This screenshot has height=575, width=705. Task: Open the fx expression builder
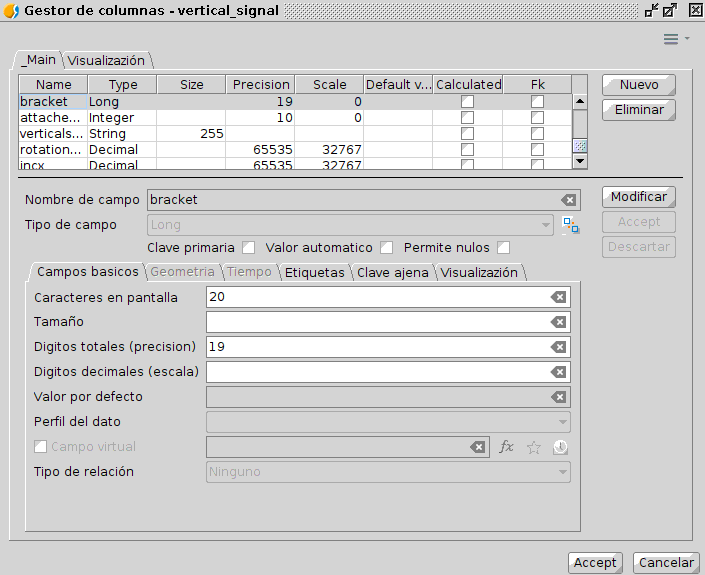coord(506,447)
